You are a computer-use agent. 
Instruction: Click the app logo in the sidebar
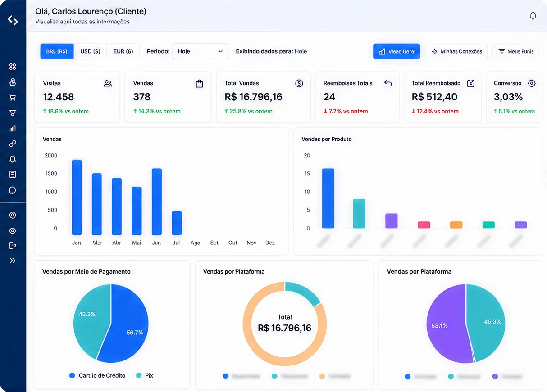coord(13,20)
